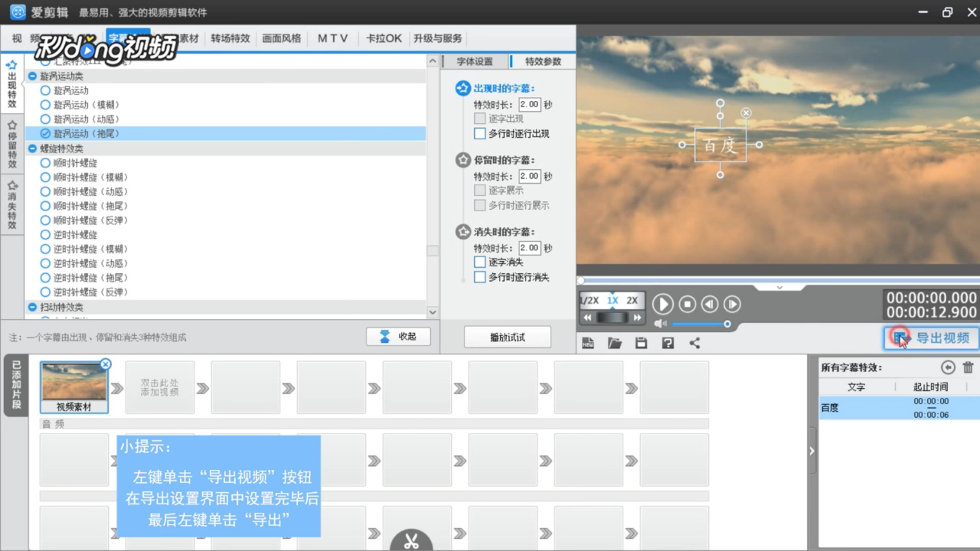This screenshot has height=551, width=980.
Task: Click the 导出视频 button
Action: [x=932, y=338]
